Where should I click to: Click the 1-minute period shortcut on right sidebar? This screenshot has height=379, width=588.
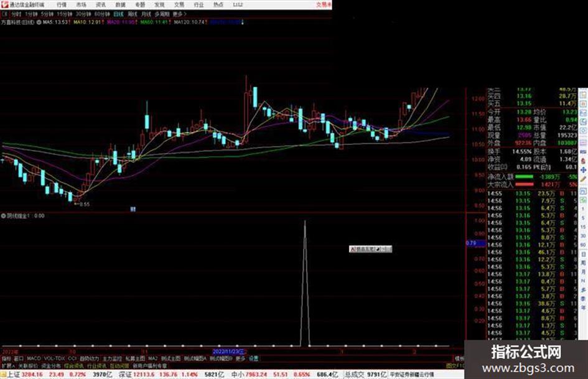(583, 208)
